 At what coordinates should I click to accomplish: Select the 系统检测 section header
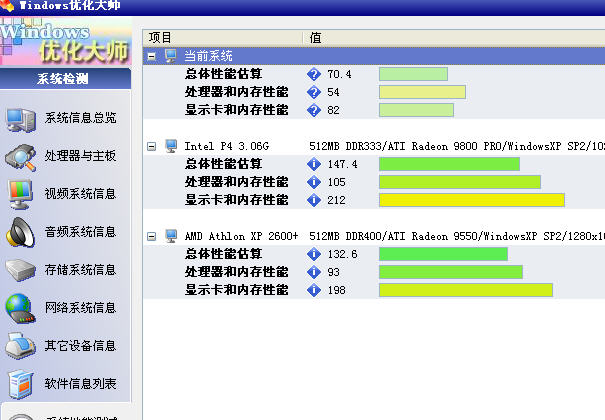65,79
